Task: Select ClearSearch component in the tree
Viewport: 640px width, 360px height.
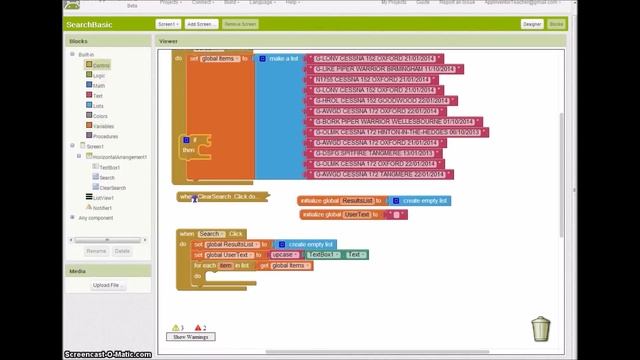Action: [x=109, y=188]
